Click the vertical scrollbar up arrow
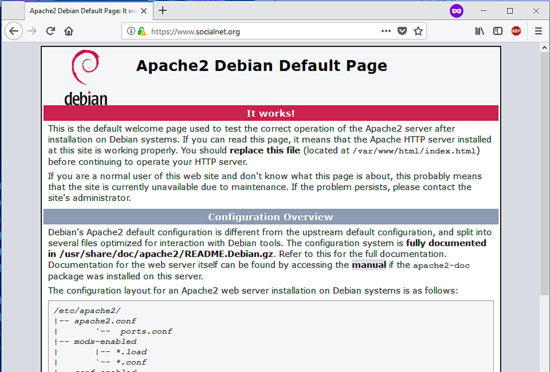Viewport: 550px width, 372px height. pyautogui.click(x=544, y=47)
